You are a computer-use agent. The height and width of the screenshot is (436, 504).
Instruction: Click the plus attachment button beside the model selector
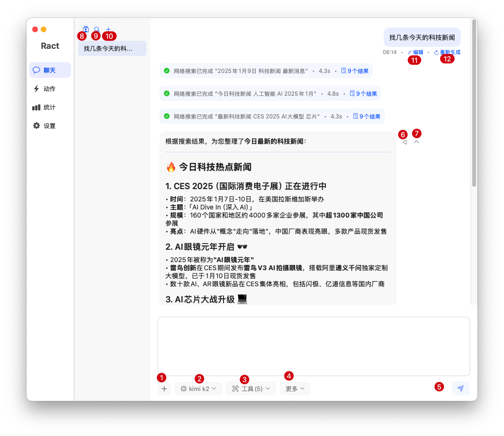coord(164,389)
